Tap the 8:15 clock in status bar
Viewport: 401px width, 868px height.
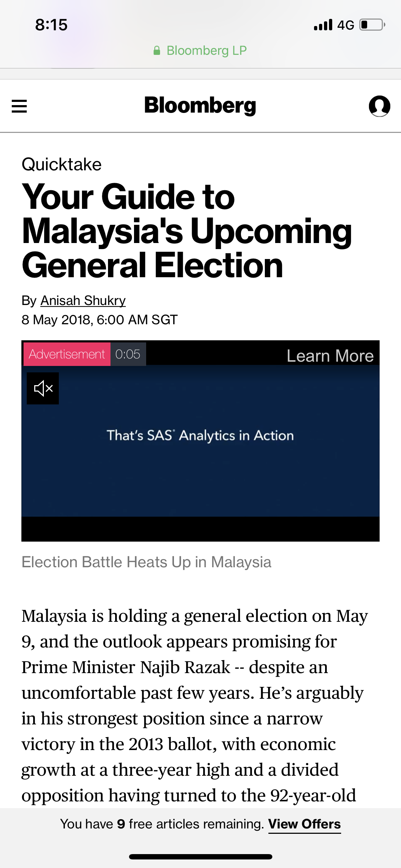[51, 25]
